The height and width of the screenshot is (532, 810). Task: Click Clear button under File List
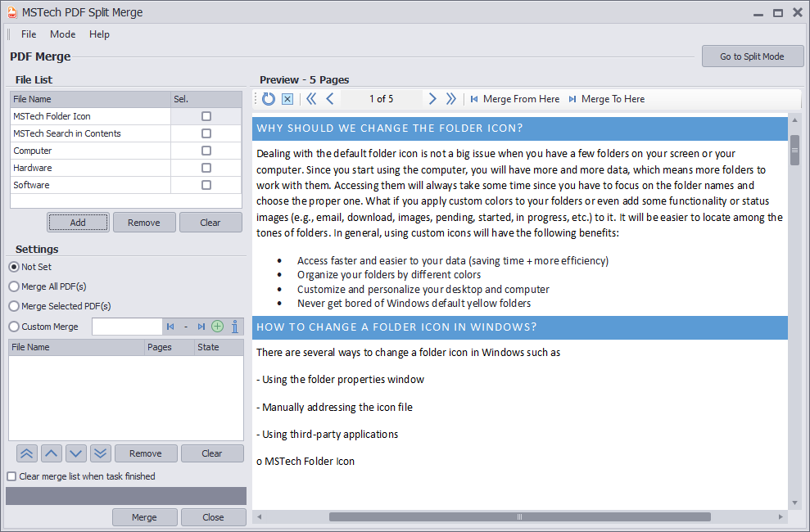coord(210,223)
